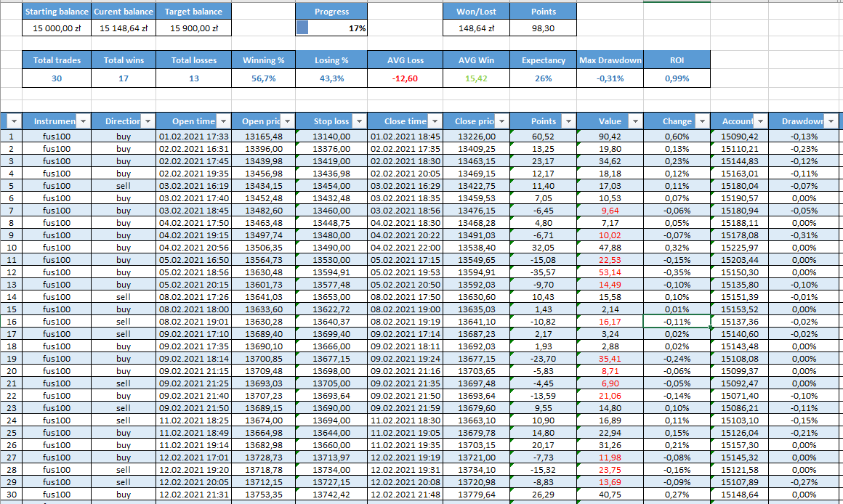This screenshot has height=504, width=843.
Task: Click the Max Drawdown header cell
Action: pyautogui.click(x=610, y=60)
